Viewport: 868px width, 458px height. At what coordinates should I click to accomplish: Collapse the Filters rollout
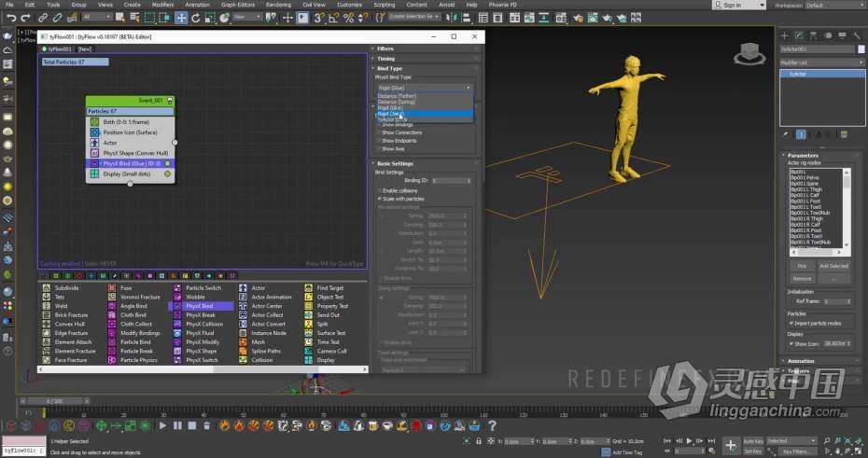424,49
